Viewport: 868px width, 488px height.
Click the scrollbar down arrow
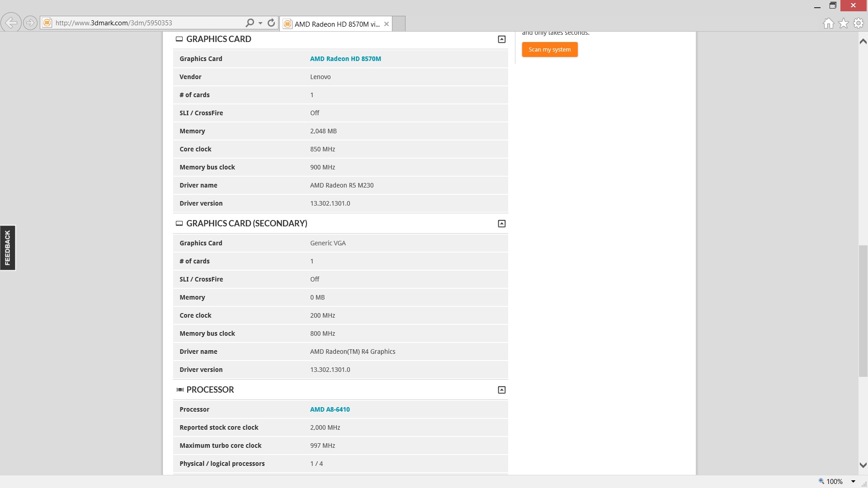click(863, 465)
